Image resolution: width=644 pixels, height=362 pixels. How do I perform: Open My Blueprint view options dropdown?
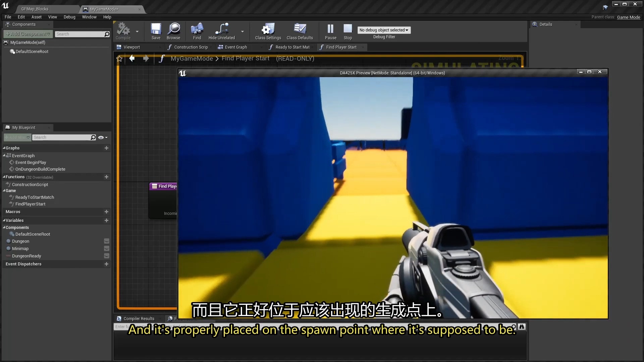tap(103, 137)
